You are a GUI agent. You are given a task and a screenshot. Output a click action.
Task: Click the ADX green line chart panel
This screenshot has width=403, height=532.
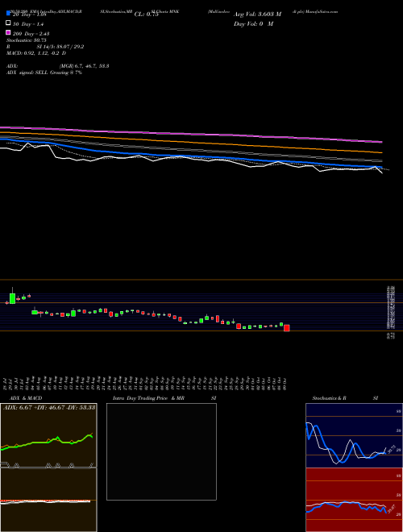click(x=48, y=435)
